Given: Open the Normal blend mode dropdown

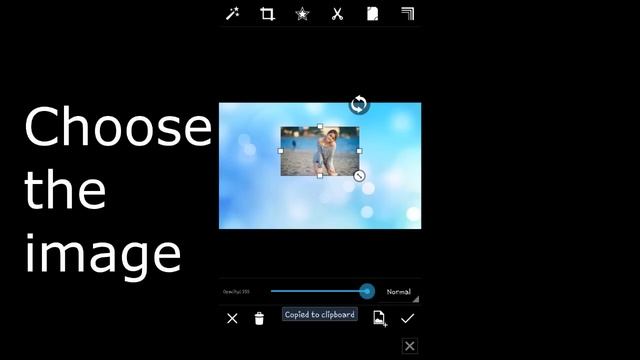Looking at the screenshot, I should coord(399,292).
